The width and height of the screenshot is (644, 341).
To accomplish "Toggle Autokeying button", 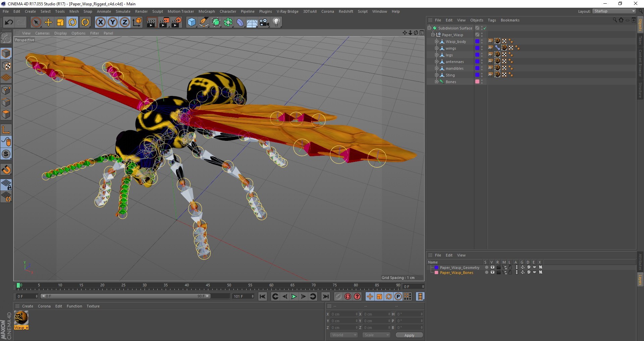I will coord(348,296).
